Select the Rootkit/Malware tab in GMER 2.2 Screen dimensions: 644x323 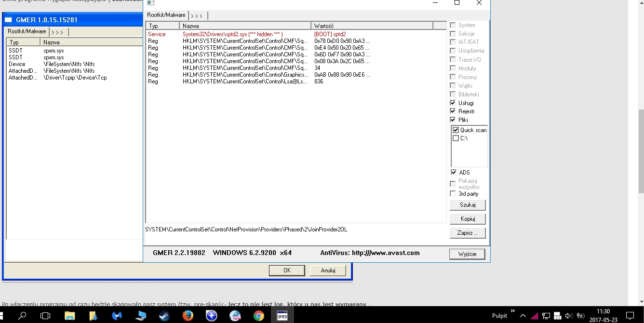pos(166,15)
